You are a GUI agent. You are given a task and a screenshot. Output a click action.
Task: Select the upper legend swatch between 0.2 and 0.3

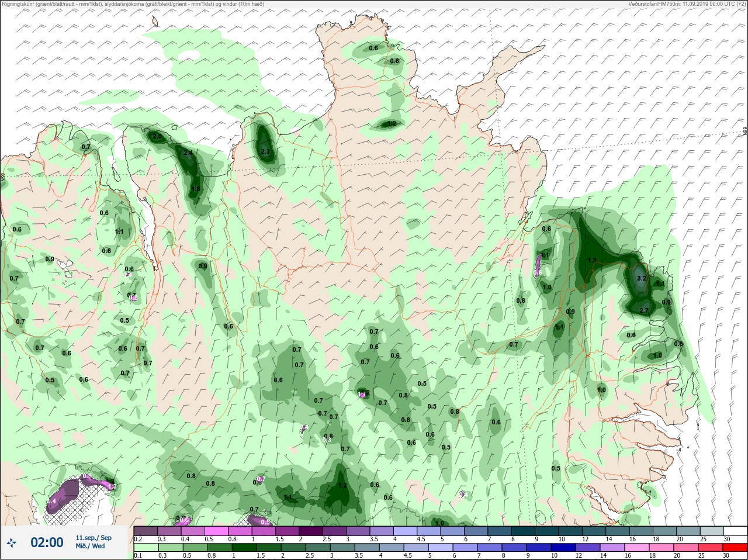[x=146, y=531]
